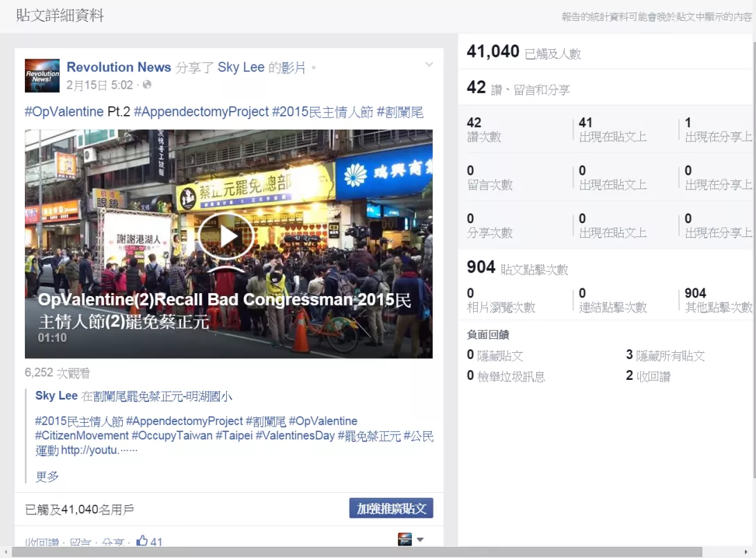Click the 41,040 已觸及人數 reach statistic
This screenshot has width=756, height=558.
click(524, 51)
